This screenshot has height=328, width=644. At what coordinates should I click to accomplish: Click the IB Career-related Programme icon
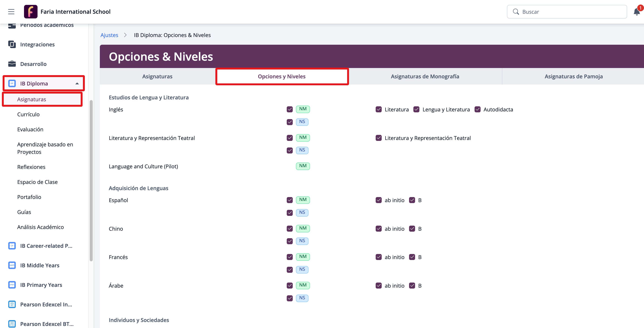pos(12,246)
